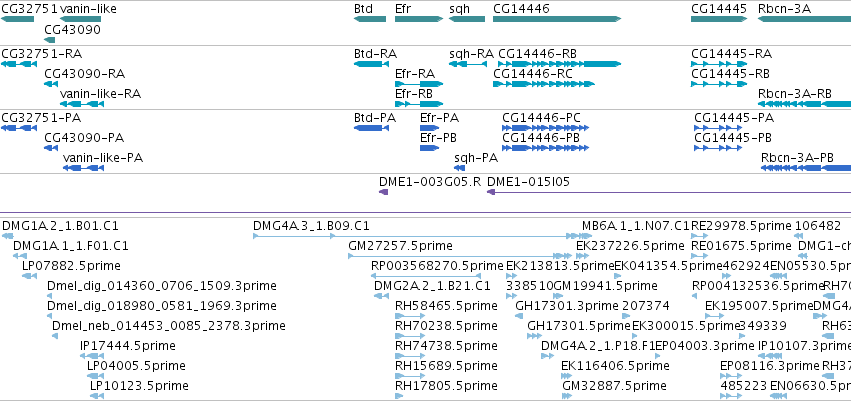Image resolution: width=851 pixels, height=401 pixels.
Task: Click the Efr gene arrow
Action: [x=419, y=19]
